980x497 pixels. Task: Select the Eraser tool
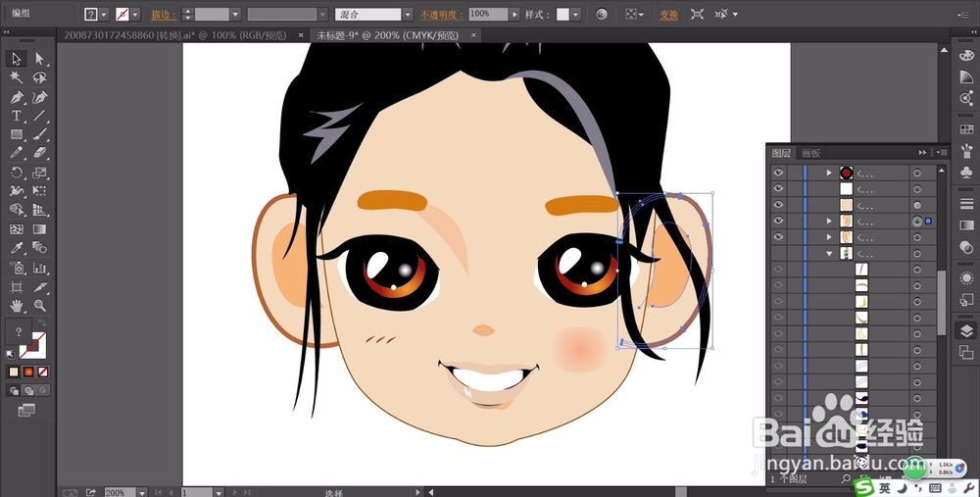click(x=39, y=153)
